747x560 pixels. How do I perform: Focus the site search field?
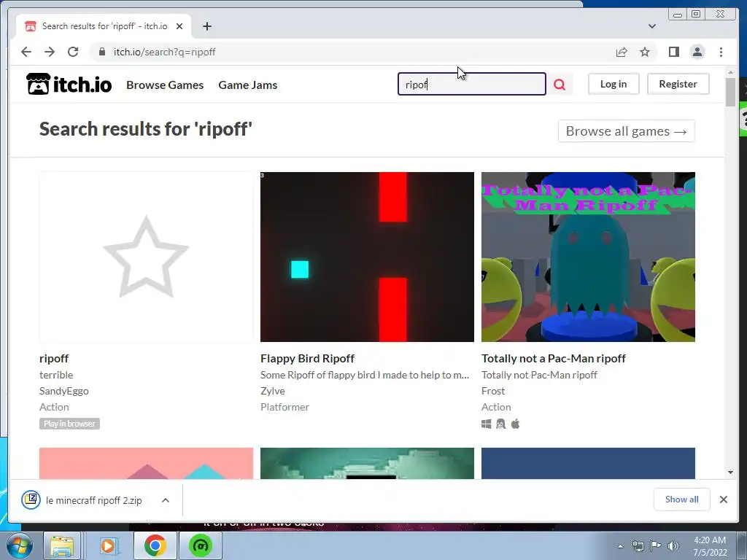point(472,84)
